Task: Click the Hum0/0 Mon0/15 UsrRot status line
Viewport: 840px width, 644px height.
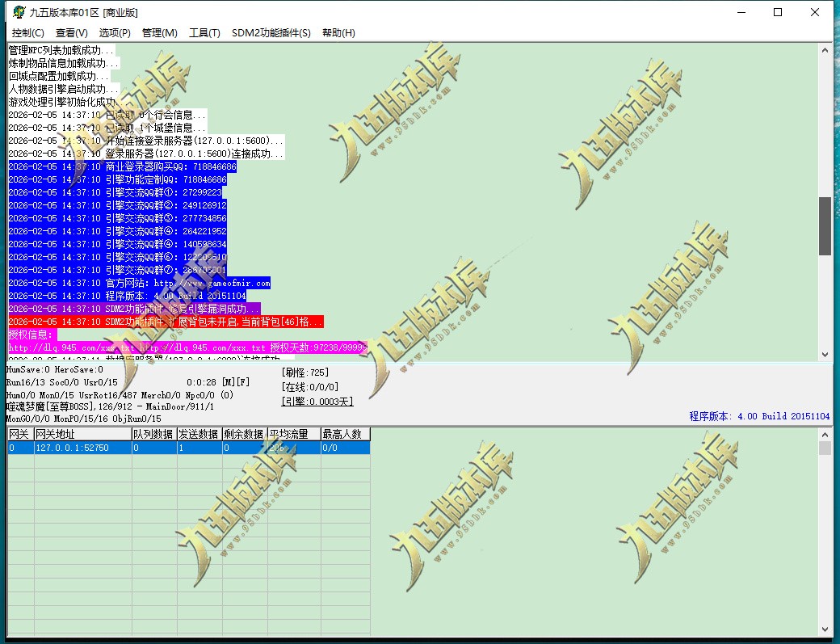Action: 120,395
